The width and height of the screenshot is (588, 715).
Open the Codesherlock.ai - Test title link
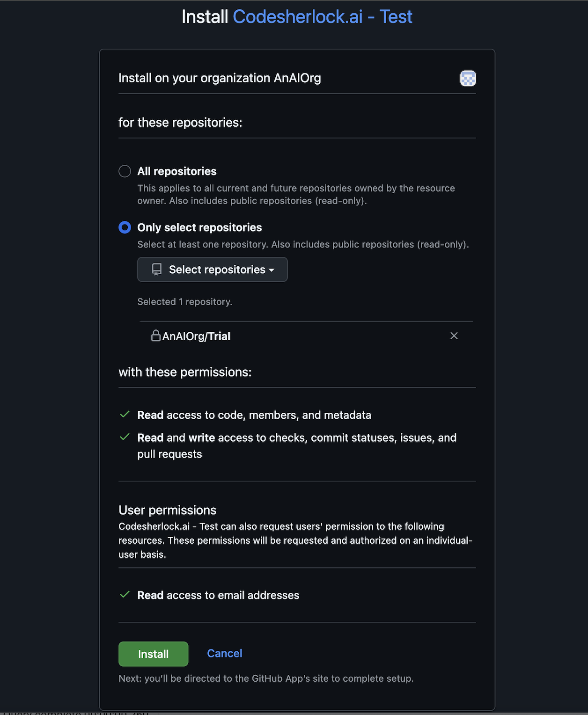[x=323, y=16]
